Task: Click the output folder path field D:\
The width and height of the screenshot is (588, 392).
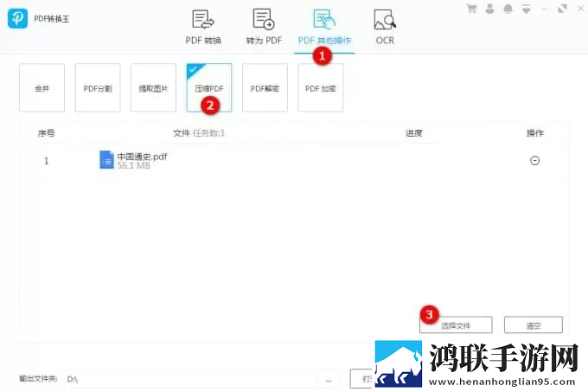Action: tap(191, 379)
